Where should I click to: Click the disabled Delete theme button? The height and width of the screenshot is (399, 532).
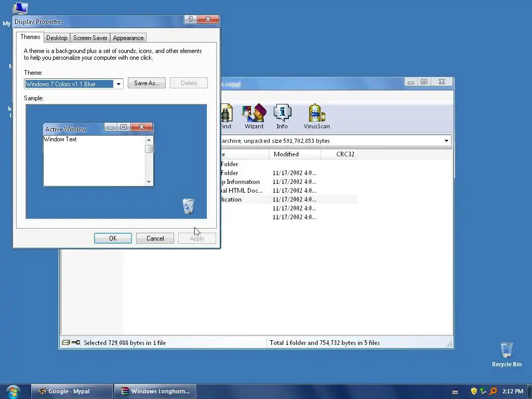[x=189, y=83]
